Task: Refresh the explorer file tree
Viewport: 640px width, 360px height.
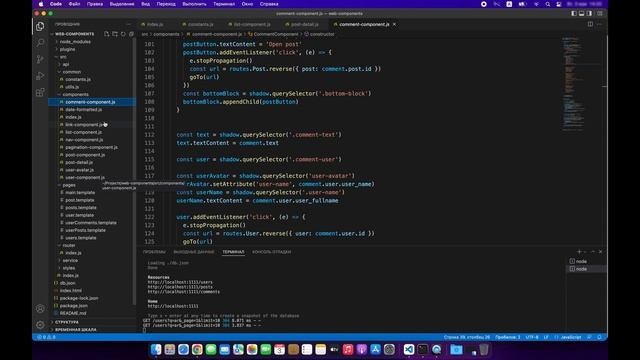Action: pos(123,34)
